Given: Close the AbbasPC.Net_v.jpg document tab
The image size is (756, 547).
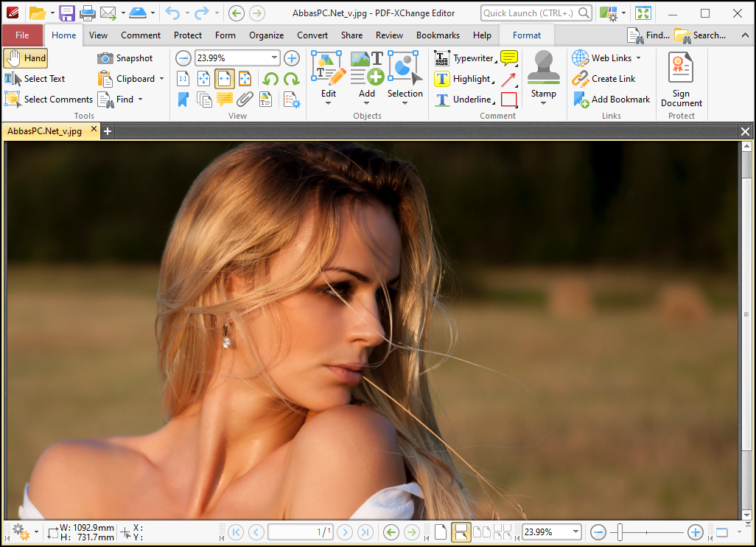Looking at the screenshot, I should tap(94, 129).
